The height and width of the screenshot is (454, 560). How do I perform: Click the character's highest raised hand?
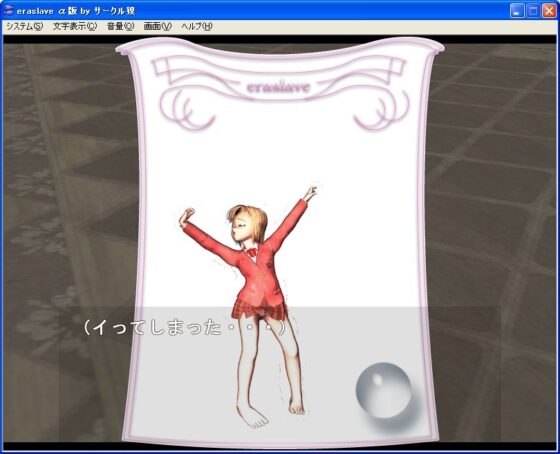click(x=310, y=193)
